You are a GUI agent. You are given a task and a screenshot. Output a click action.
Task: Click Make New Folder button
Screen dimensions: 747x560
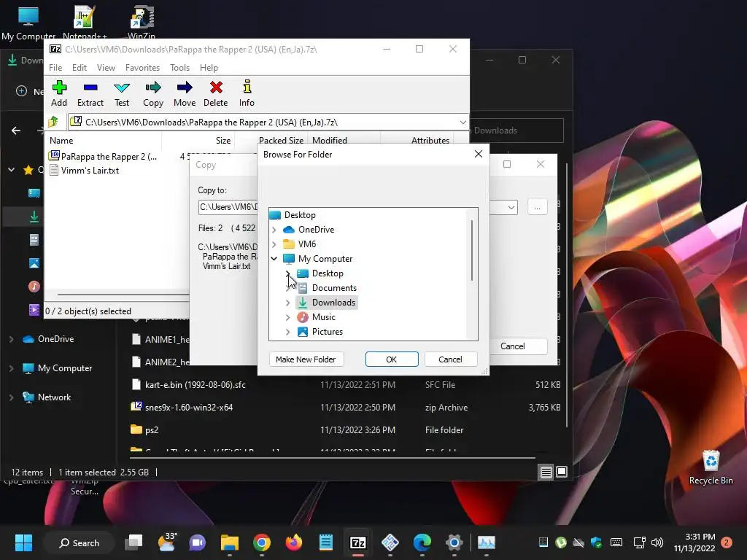click(x=306, y=359)
